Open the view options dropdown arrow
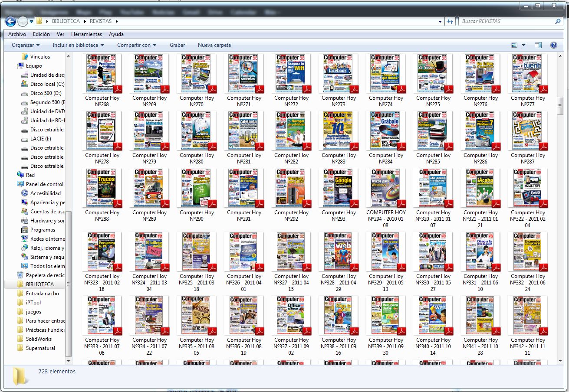This screenshot has width=569, height=392. pos(523,45)
